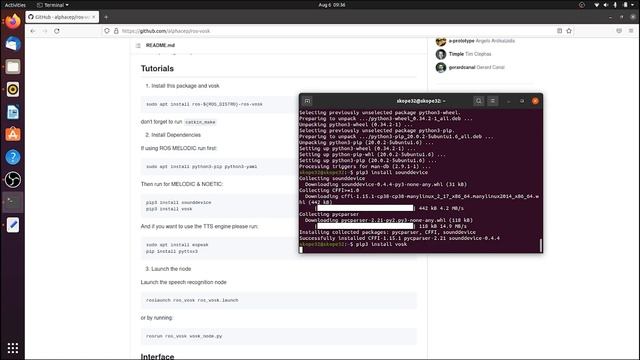Image resolution: width=640 pixels, height=360 pixels.
Task: Click the terminal new tab icon
Action: (x=307, y=101)
